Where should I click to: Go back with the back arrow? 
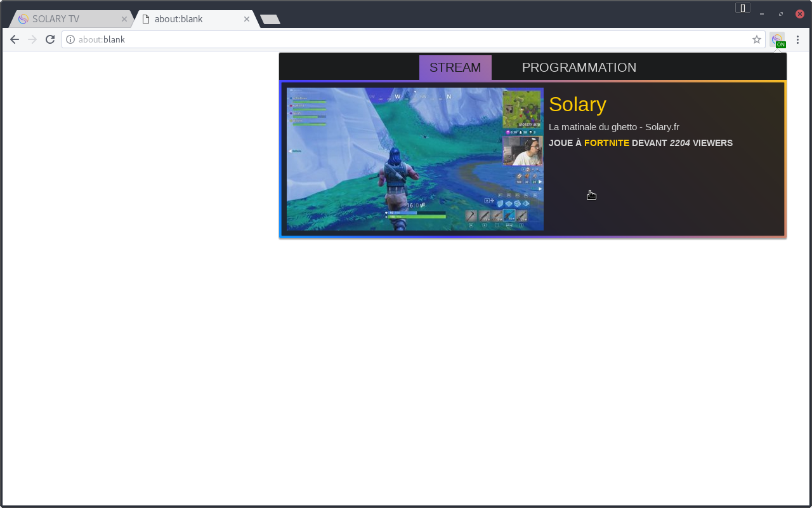click(15, 39)
